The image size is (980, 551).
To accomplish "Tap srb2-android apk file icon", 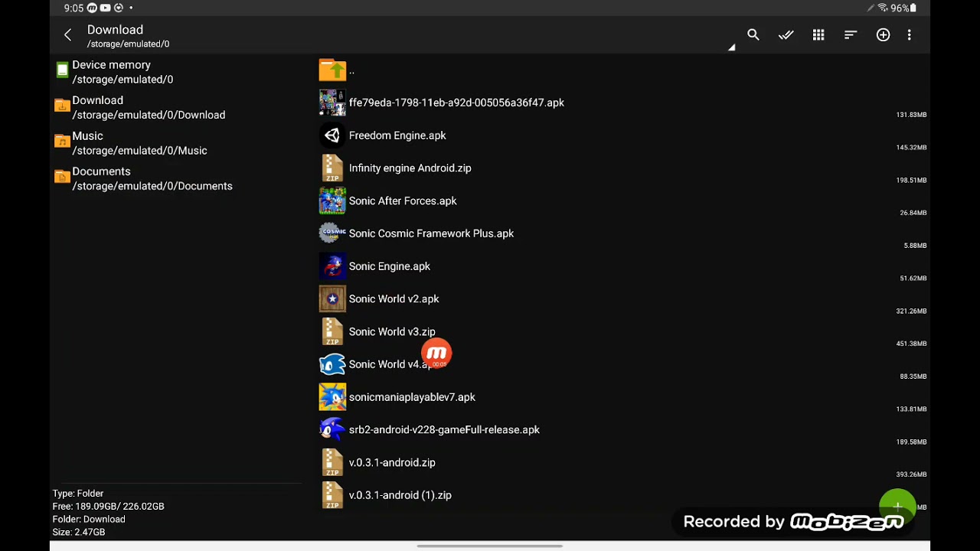I will [x=332, y=430].
